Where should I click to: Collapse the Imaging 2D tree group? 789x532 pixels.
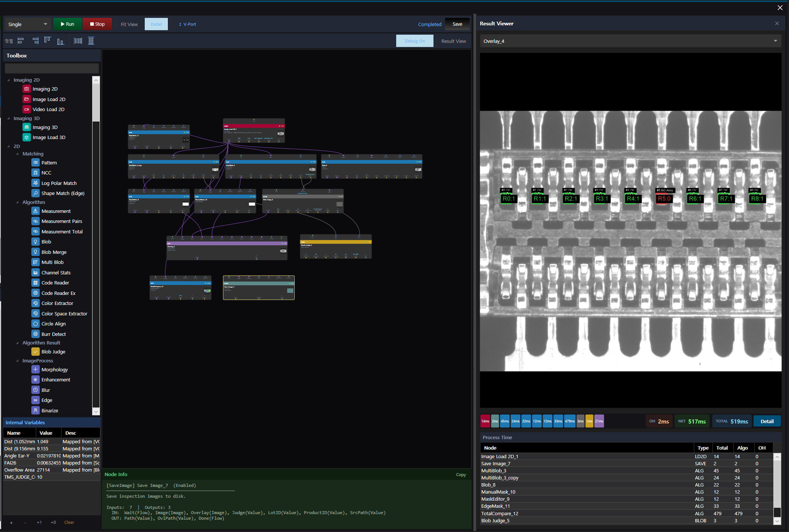coord(9,80)
